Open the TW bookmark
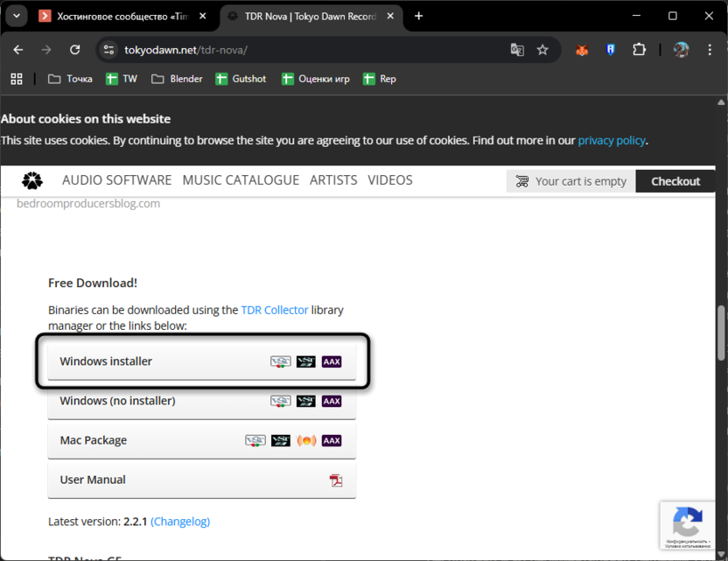 pos(122,79)
